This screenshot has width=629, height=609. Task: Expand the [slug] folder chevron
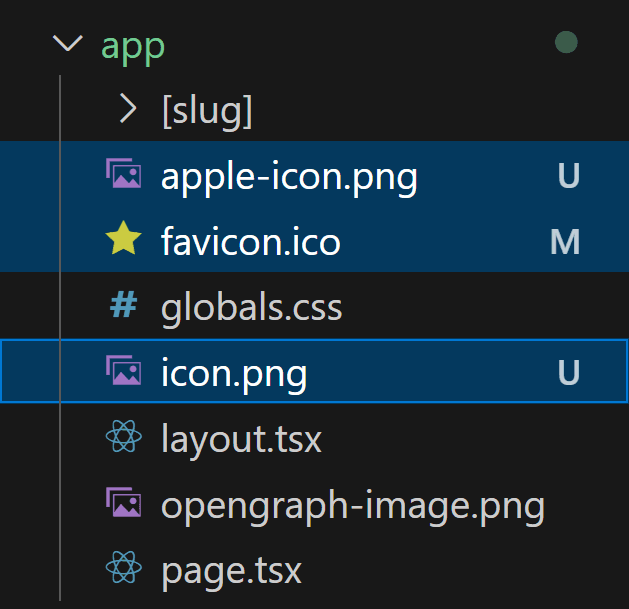click(x=127, y=109)
